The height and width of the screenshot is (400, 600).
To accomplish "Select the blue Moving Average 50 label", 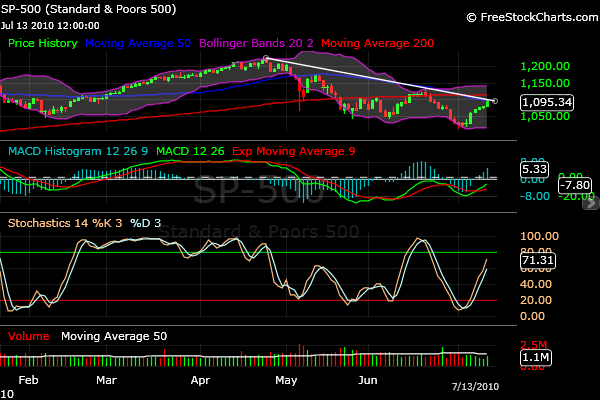I will [138, 43].
